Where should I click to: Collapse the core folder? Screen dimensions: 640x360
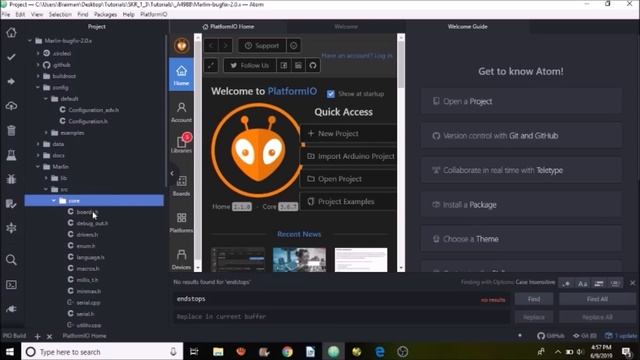(53, 201)
